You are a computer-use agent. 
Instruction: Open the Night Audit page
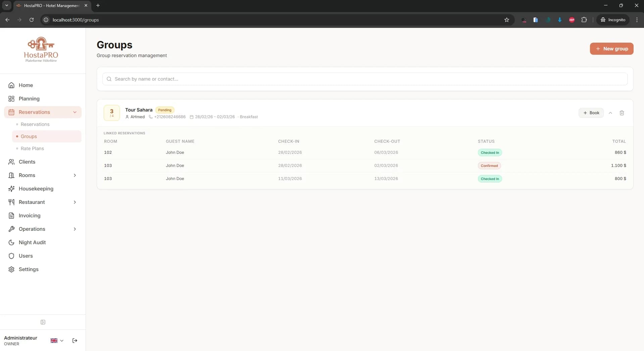32,243
